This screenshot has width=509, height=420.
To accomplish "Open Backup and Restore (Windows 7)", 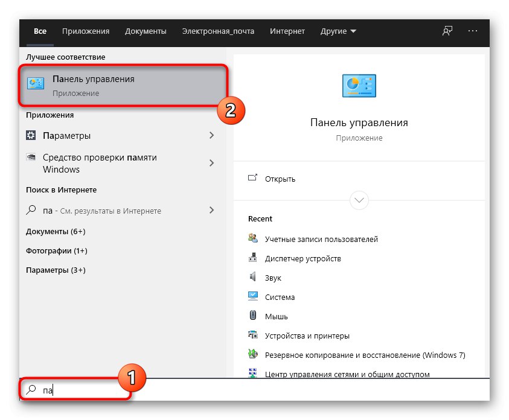I will tap(365, 355).
